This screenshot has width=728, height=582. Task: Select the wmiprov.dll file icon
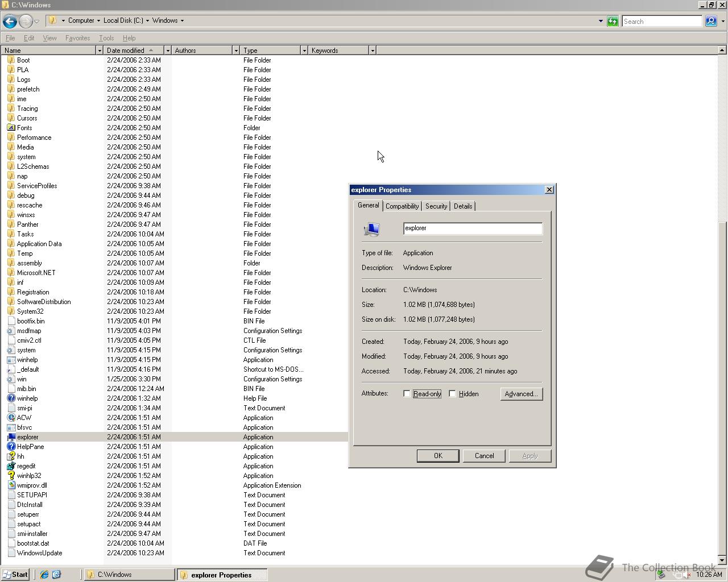pos(11,485)
